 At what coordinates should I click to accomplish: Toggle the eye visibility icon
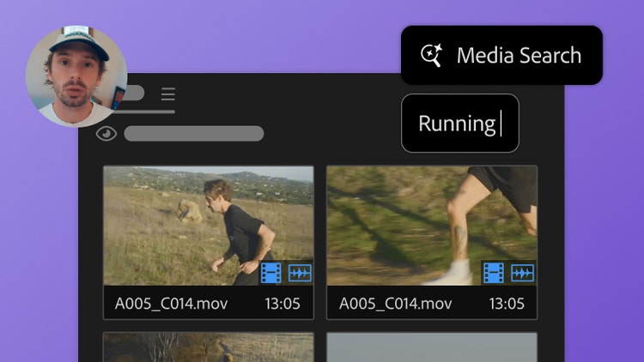tap(106, 133)
